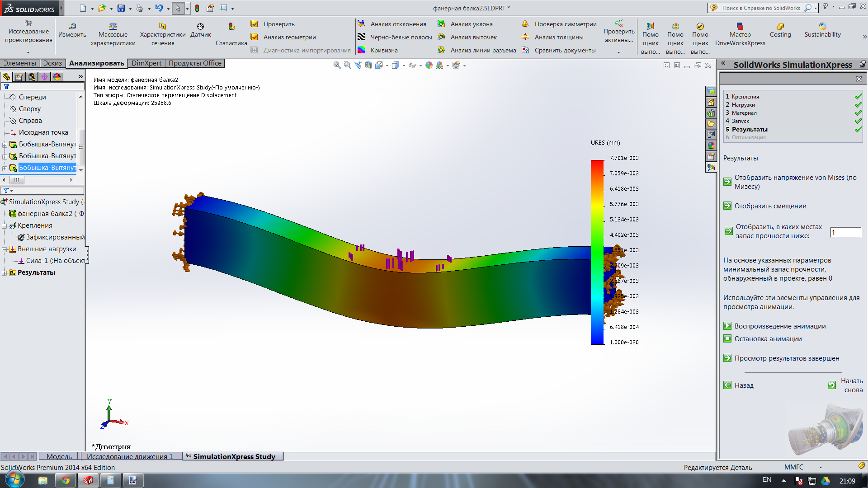Click the Sensor (Датчик) icon
Screen dimensions: 868x488
[200, 26]
